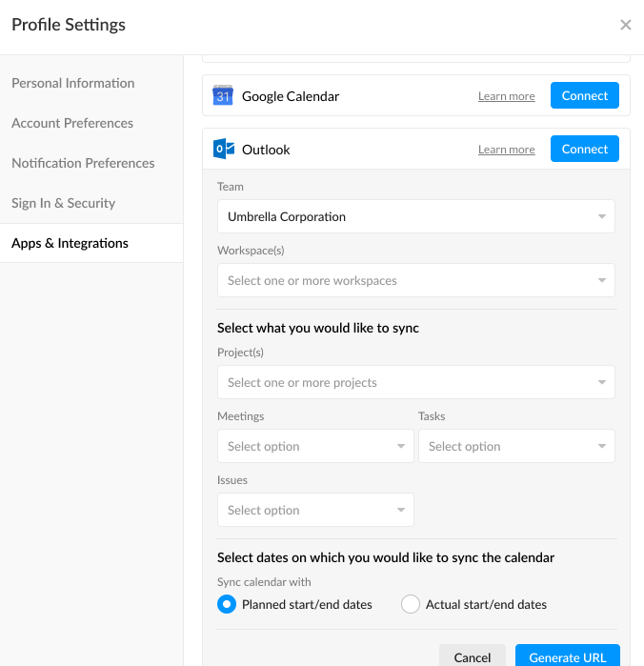Image resolution: width=644 pixels, height=666 pixels.
Task: Click the Outlook logo icon
Action: (223, 150)
